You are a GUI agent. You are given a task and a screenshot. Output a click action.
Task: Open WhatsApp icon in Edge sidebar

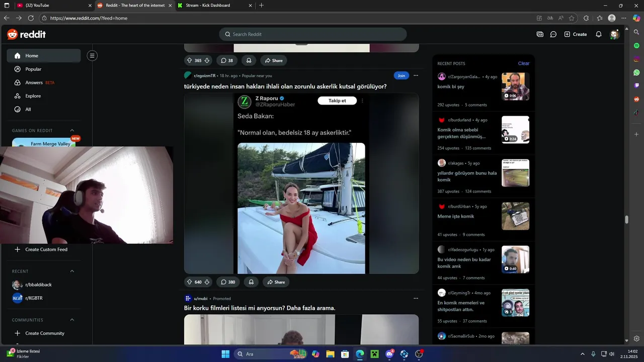(636, 72)
